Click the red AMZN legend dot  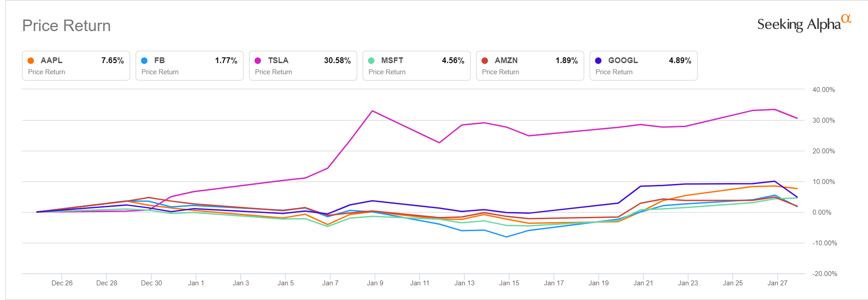point(485,61)
